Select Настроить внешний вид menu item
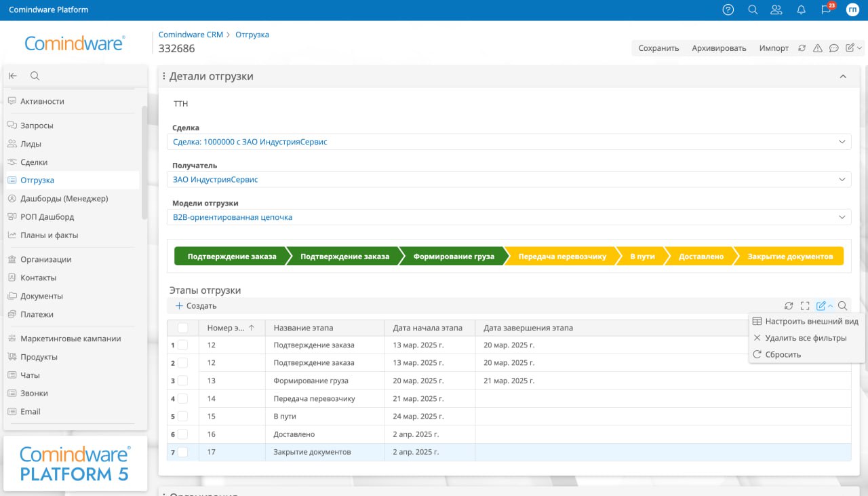868x496 pixels. click(x=806, y=321)
